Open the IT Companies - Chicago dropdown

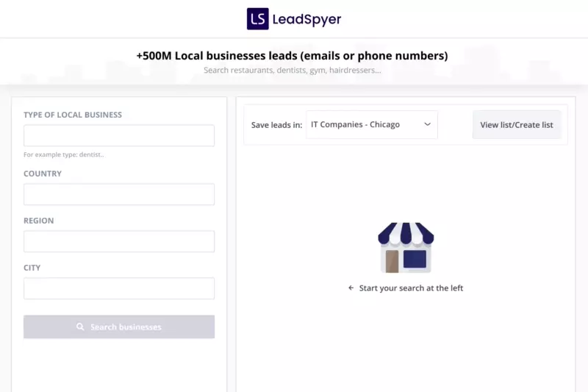click(372, 124)
